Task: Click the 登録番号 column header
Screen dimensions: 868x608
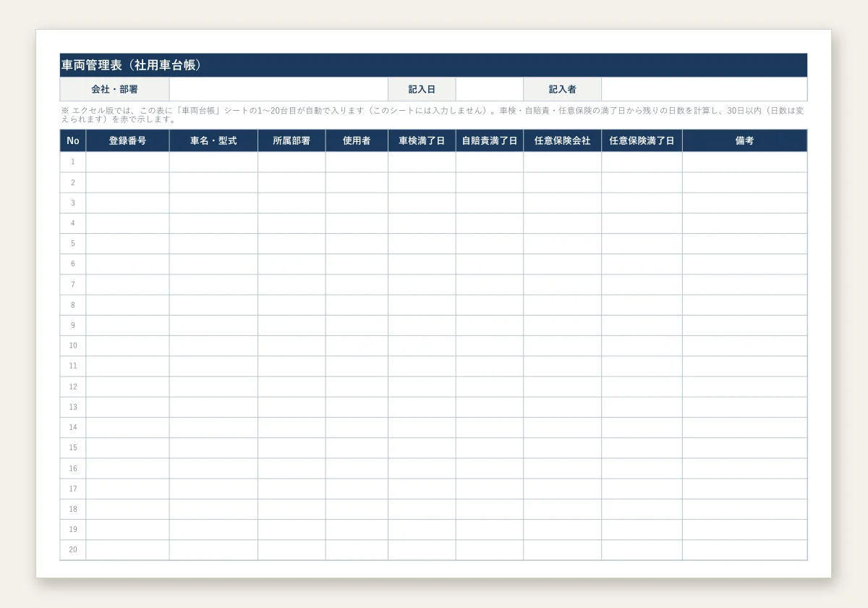Action: [x=127, y=140]
